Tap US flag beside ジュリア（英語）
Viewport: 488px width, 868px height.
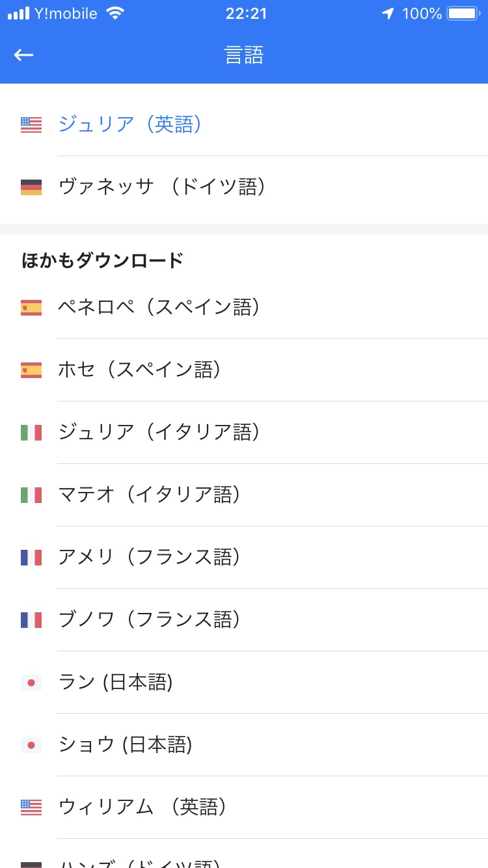[31, 125]
